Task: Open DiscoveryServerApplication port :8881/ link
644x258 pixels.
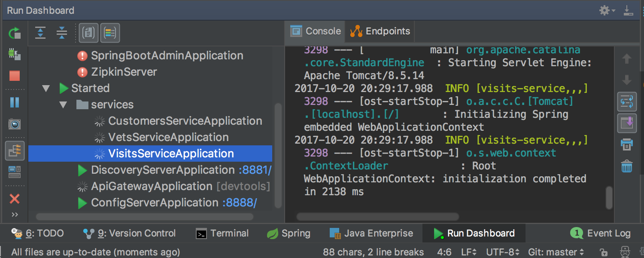Action: tap(255, 170)
